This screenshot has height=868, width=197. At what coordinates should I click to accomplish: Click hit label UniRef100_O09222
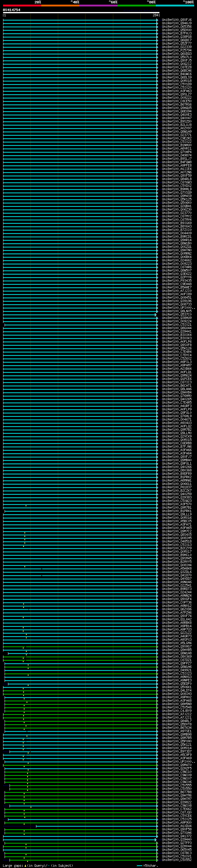click(177, 98)
